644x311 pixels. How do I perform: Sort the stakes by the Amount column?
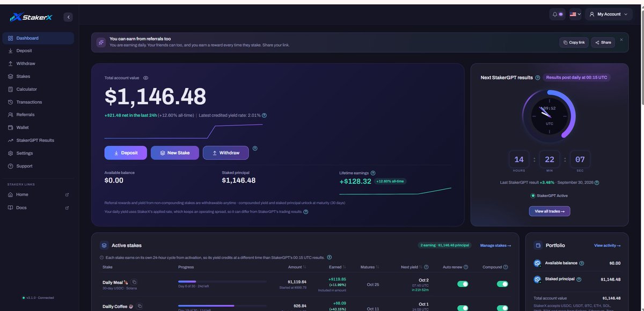(297, 267)
